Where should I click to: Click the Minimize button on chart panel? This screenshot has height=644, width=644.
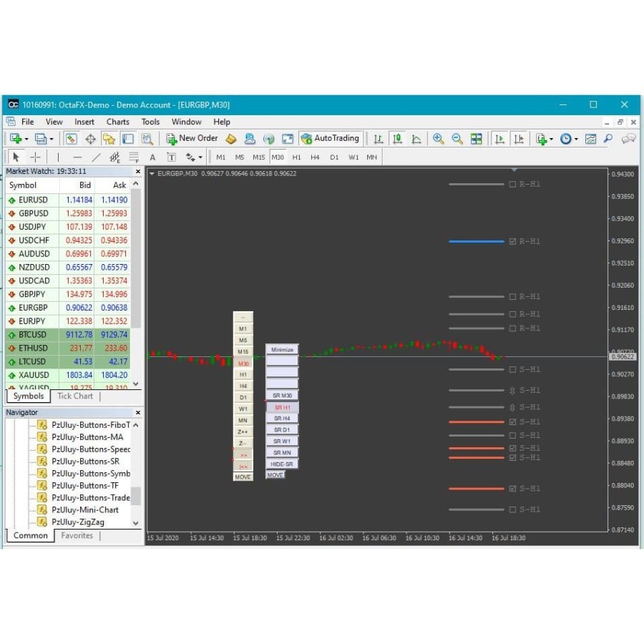point(282,349)
